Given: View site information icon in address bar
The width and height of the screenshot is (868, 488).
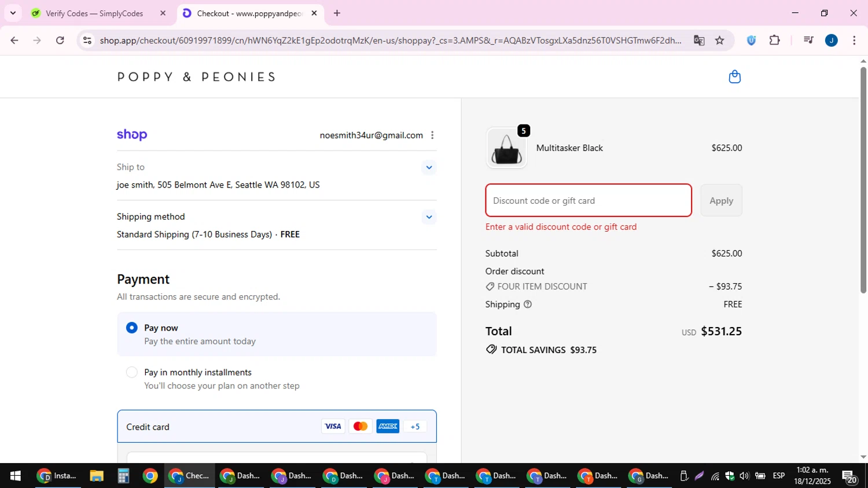Looking at the screenshot, I should tap(87, 41).
